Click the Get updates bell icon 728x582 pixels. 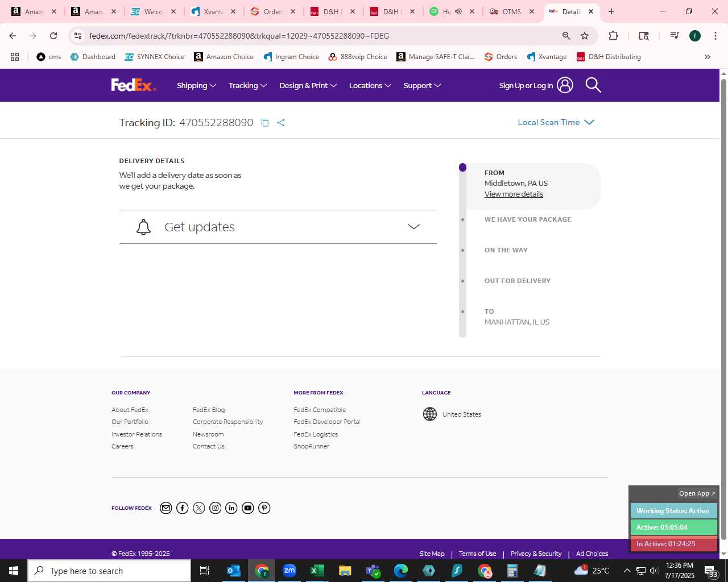143,227
